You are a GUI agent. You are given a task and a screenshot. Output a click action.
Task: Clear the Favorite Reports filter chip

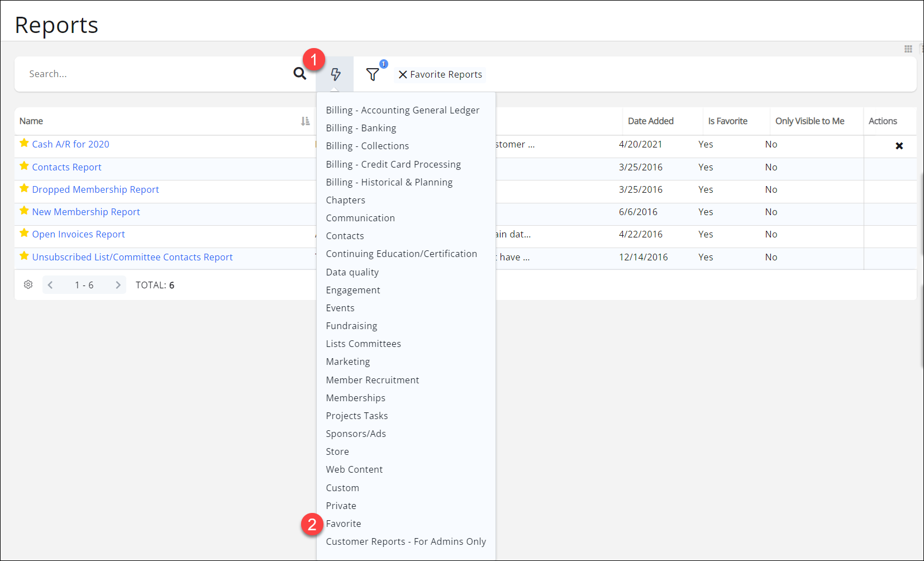pos(403,74)
